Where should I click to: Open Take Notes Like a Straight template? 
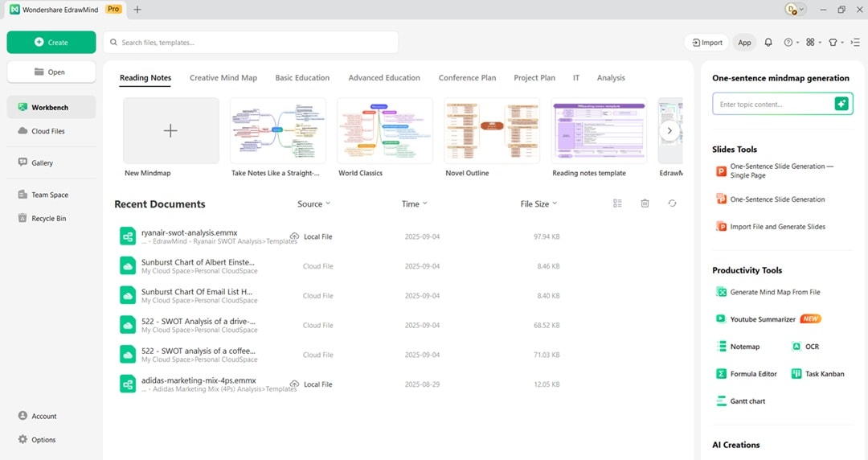[x=278, y=130]
